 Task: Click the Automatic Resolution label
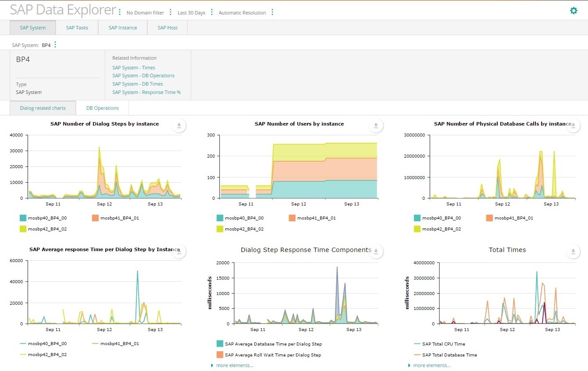click(242, 13)
